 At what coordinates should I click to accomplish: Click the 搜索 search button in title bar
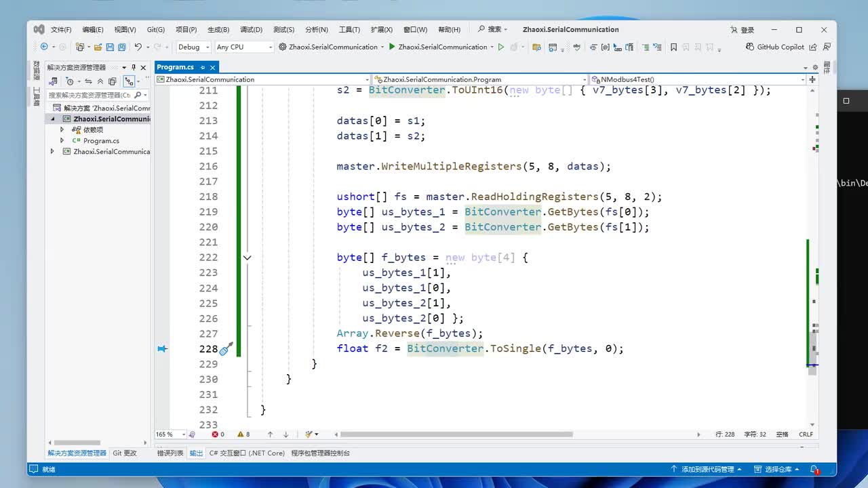pos(493,29)
